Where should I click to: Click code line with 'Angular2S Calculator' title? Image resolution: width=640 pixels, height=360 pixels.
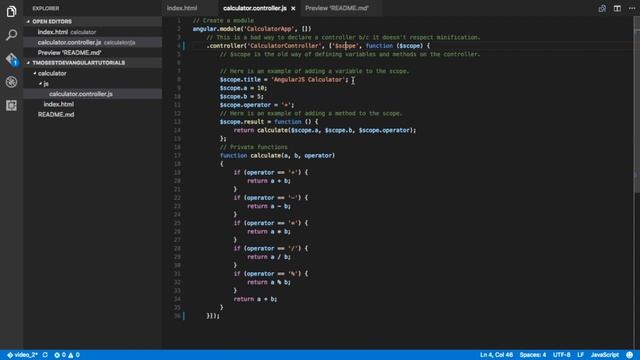[284, 80]
